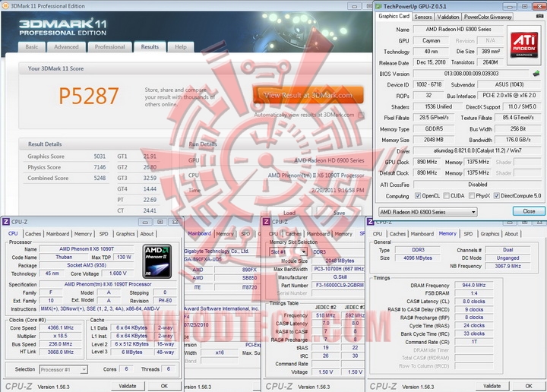Open the Processor #1 selection dropdown

click(x=64, y=370)
